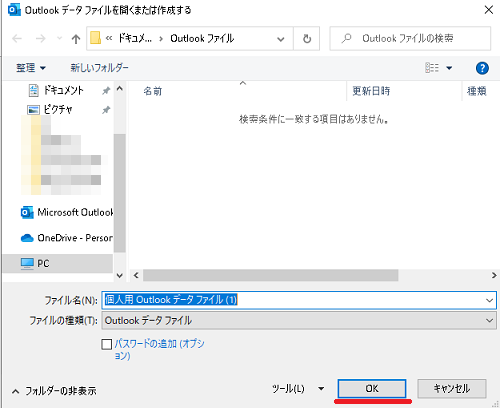
Task: Open the help question mark icon
Action: tap(482, 68)
